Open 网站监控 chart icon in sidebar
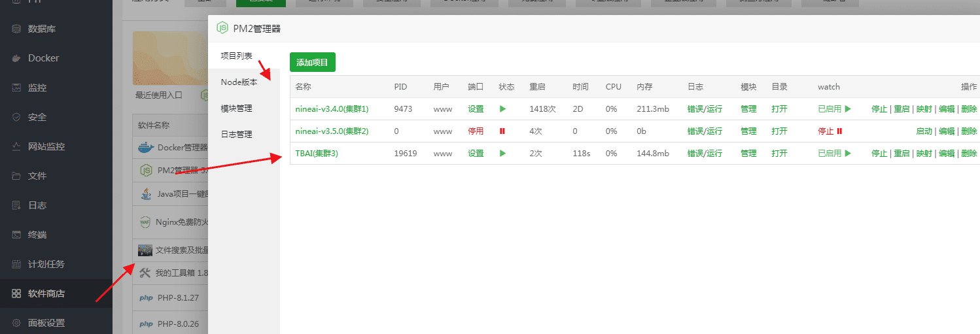This screenshot has width=980, height=334. point(16,146)
